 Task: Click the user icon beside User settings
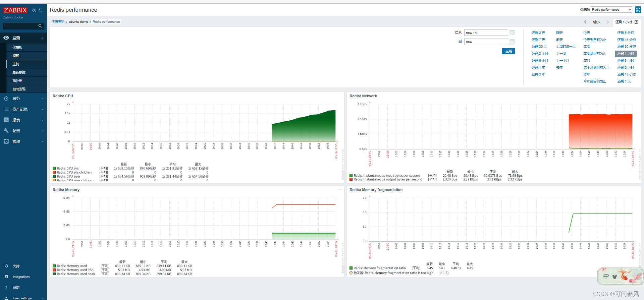6,298
